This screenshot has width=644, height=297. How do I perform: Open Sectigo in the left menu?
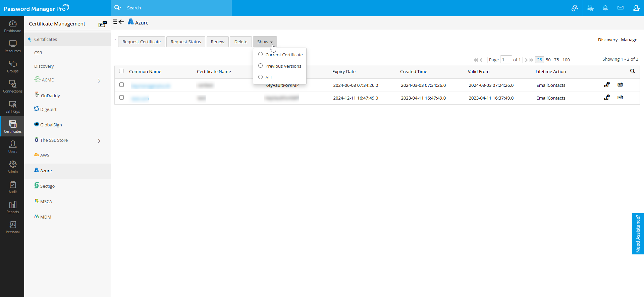(x=47, y=186)
